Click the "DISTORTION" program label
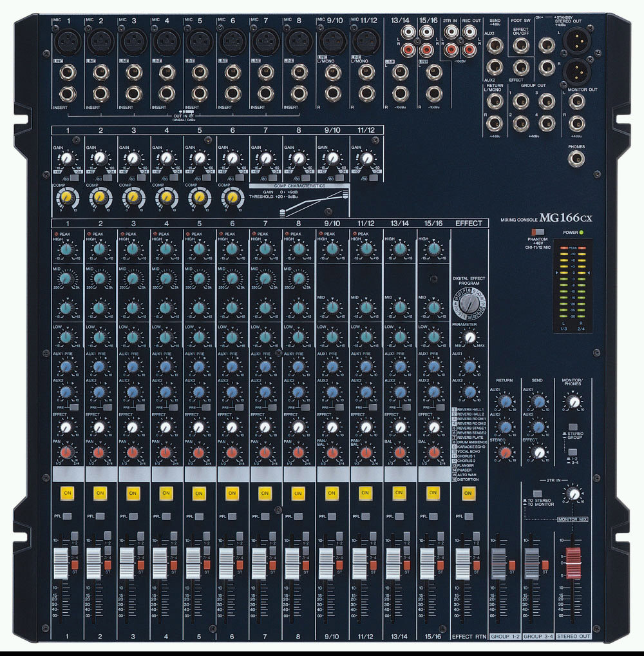Viewport: 644px width, 656px height. (x=468, y=479)
